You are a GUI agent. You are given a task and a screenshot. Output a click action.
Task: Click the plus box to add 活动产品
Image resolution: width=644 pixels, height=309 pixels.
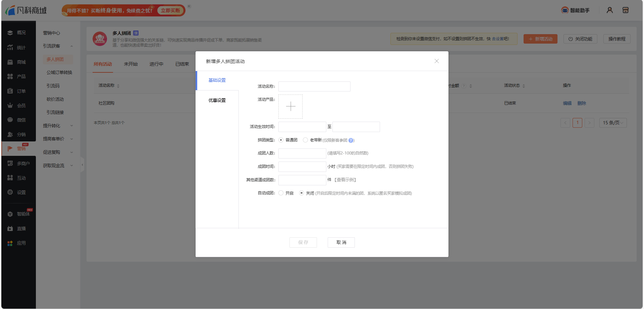pos(290,107)
